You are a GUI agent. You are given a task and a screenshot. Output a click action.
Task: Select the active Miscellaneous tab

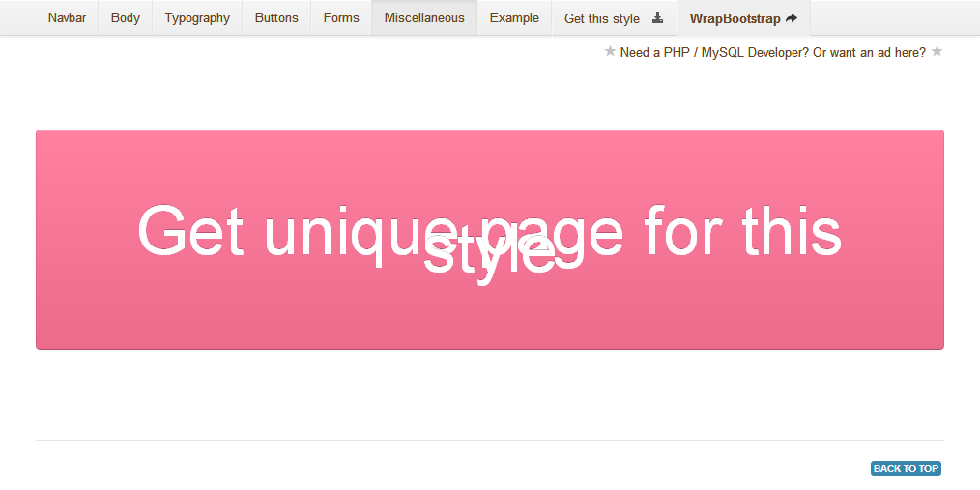click(424, 18)
